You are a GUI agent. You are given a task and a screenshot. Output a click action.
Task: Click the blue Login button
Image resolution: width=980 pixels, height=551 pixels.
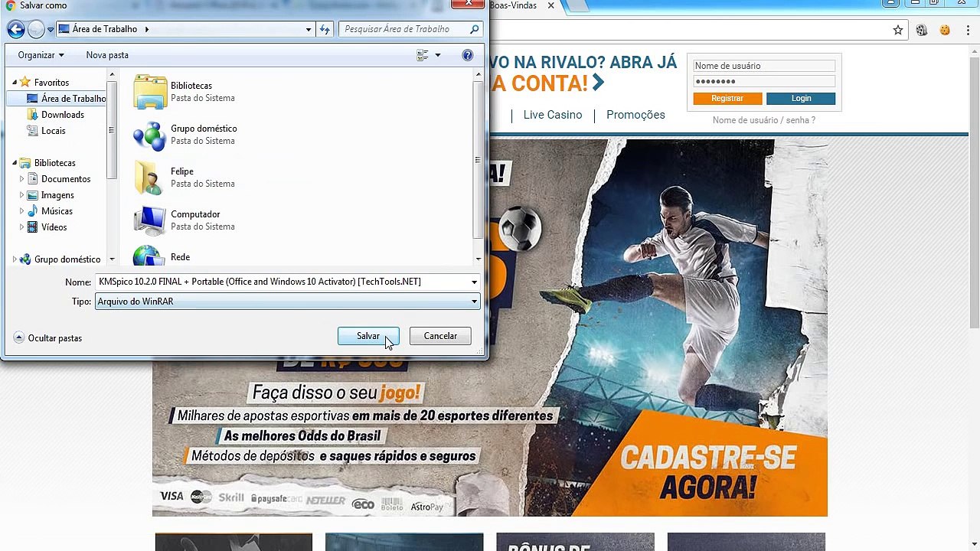801,99
